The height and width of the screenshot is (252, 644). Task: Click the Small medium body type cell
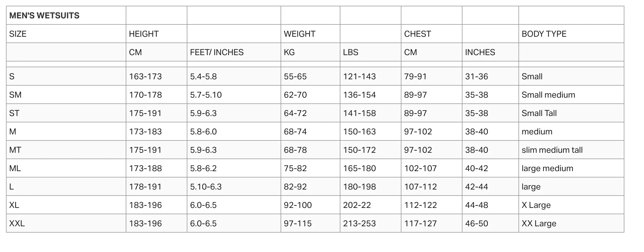pyautogui.click(x=571, y=94)
